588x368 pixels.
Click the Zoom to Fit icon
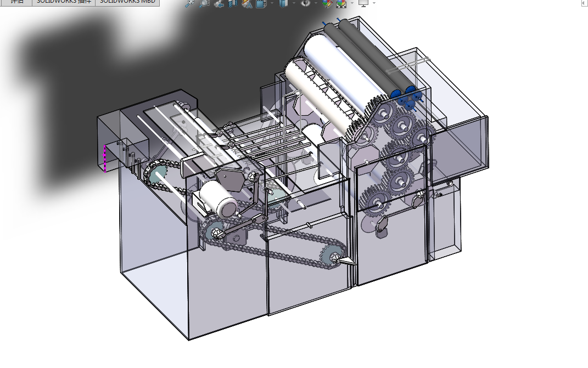click(191, 3)
